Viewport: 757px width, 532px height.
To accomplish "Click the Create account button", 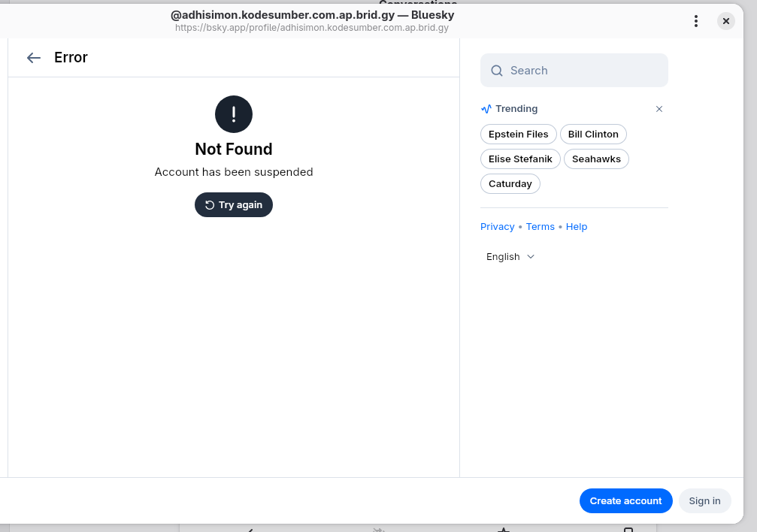I will (x=625, y=501).
